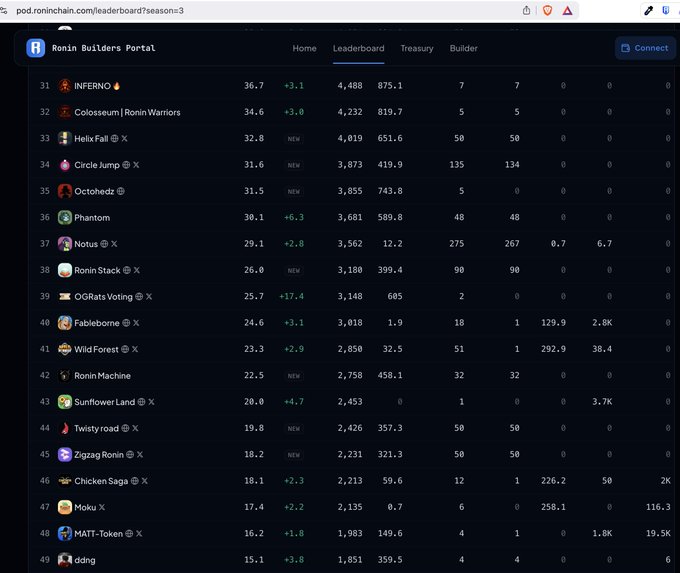
Task: Open Helix Fall X profile icon
Action: click(x=124, y=138)
